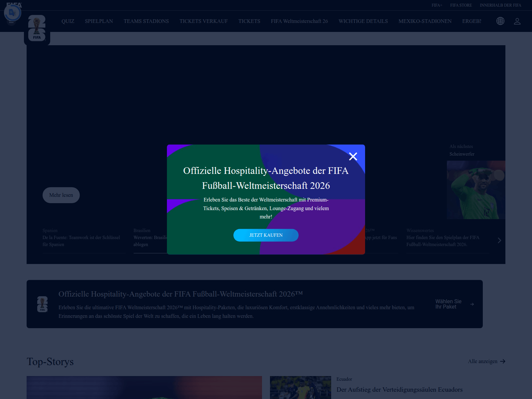Click the FIFA+ link in the top bar
This screenshot has height=399, width=532.
click(x=437, y=5)
